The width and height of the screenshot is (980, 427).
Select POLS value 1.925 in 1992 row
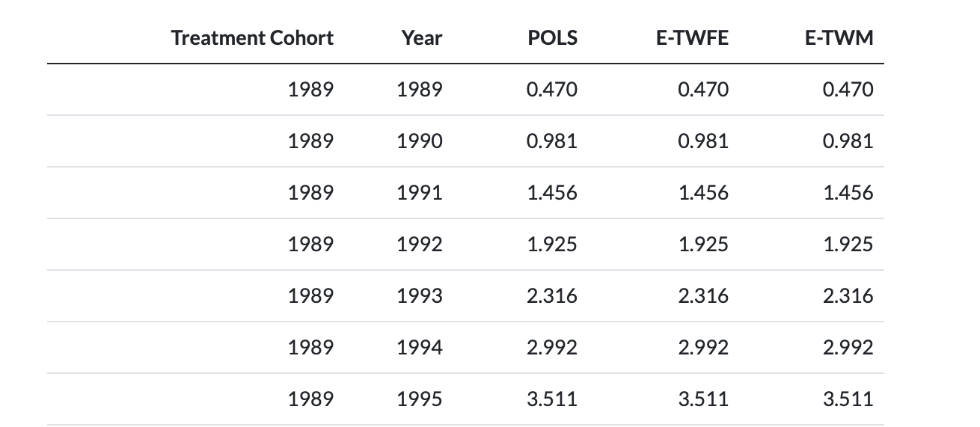pos(552,245)
